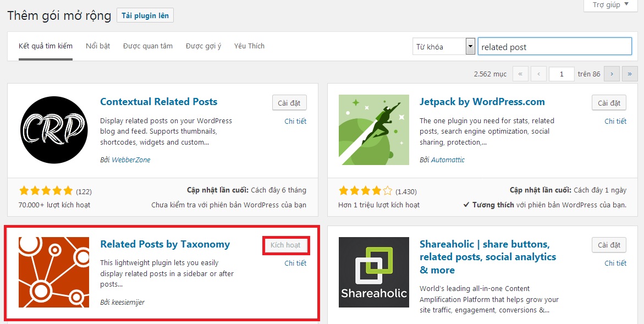
Task: Click the current page number field
Action: point(561,74)
